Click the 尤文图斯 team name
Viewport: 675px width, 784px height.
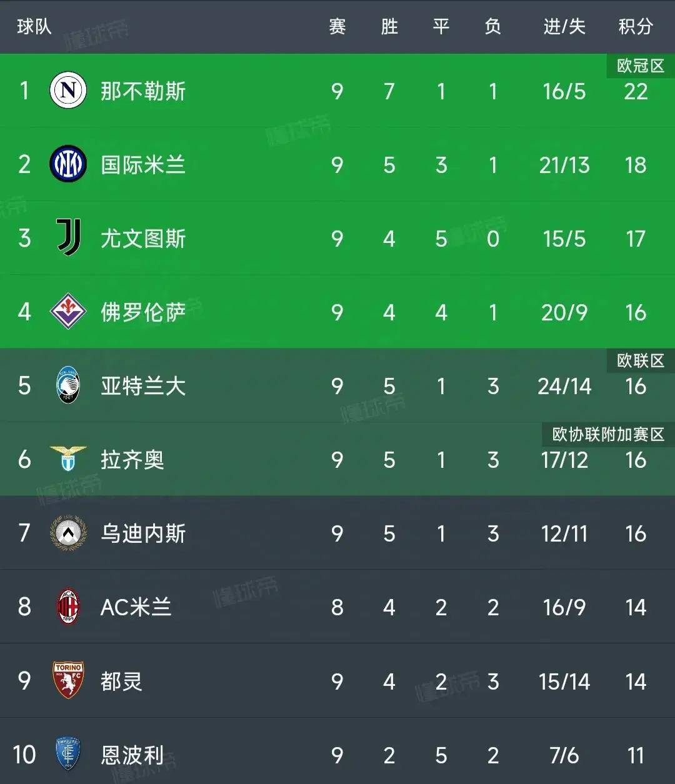143,239
